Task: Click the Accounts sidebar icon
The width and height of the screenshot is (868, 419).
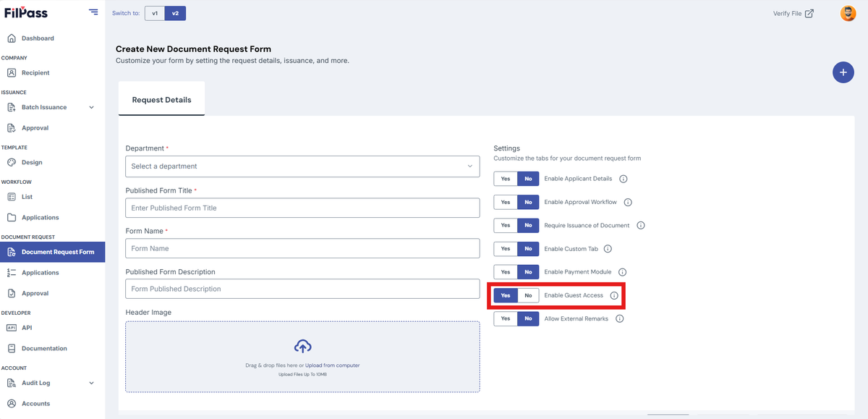Action: [12, 403]
